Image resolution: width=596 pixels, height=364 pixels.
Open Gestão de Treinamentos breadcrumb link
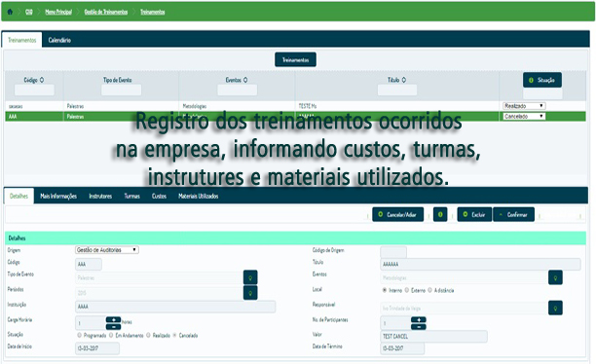click(106, 12)
